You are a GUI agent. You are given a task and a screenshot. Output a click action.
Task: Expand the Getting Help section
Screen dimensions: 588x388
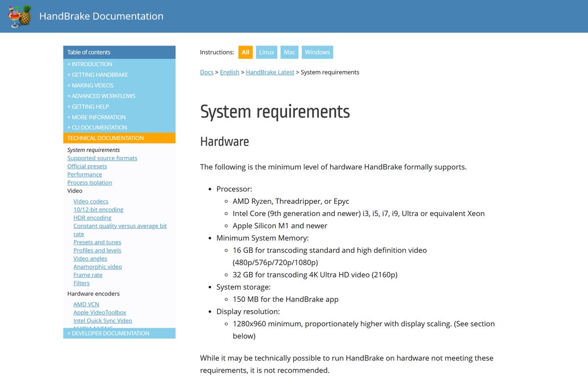(119, 106)
